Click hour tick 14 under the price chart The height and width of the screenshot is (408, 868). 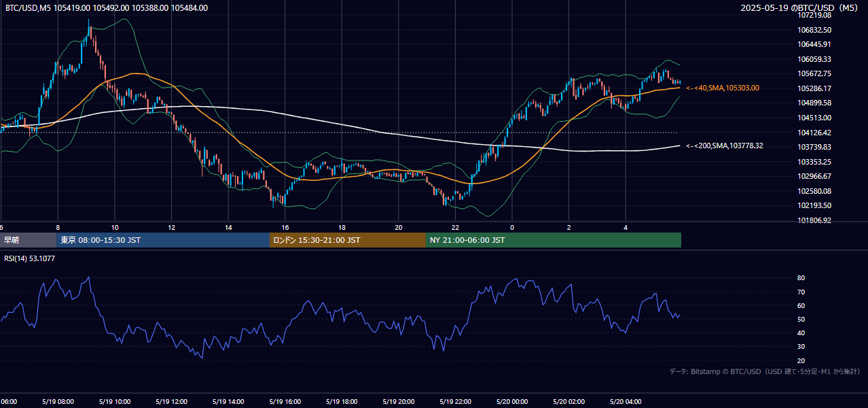[x=228, y=227]
